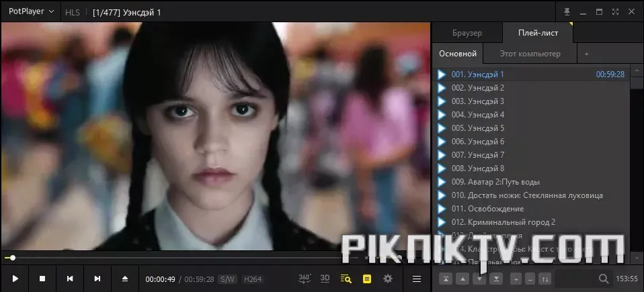Viewport: 644px width, 292px height.
Task: Select playlist item 002. Уэнсдэй 2
Action: click(531, 88)
